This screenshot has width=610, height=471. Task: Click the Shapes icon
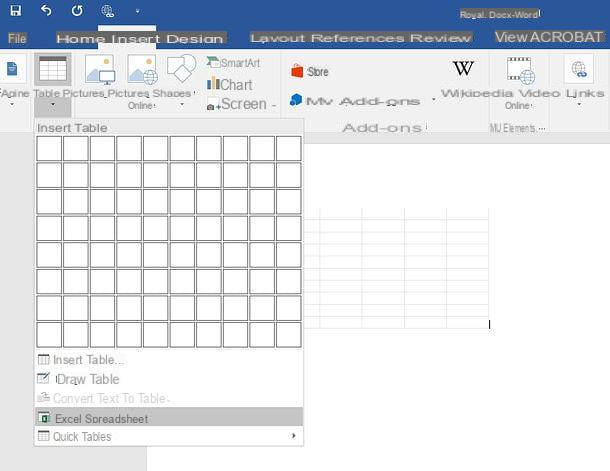[181, 68]
